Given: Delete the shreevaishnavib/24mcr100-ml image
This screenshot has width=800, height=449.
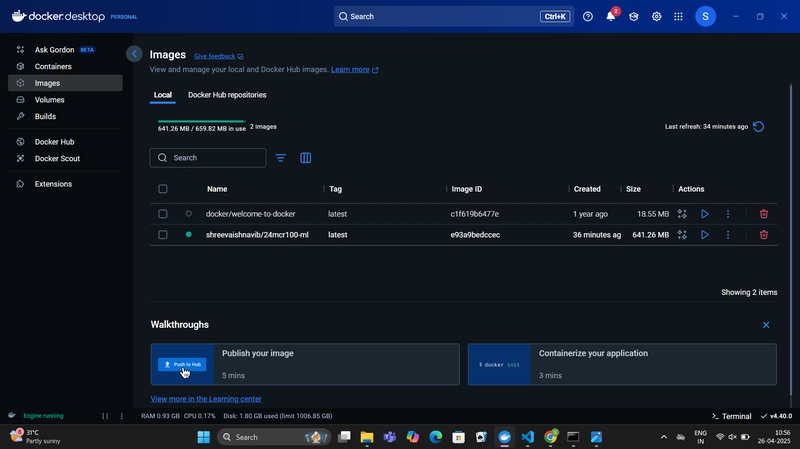Looking at the screenshot, I should (764, 235).
